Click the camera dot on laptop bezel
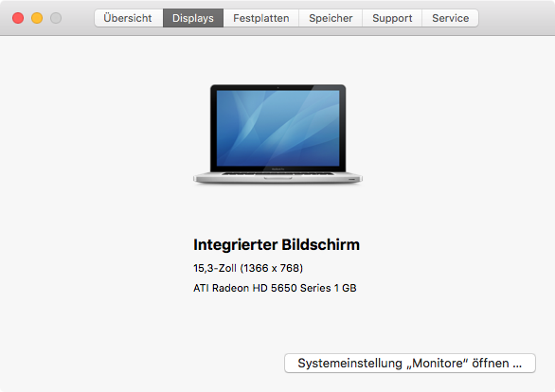Image resolution: width=555 pixels, height=392 pixels. click(277, 87)
